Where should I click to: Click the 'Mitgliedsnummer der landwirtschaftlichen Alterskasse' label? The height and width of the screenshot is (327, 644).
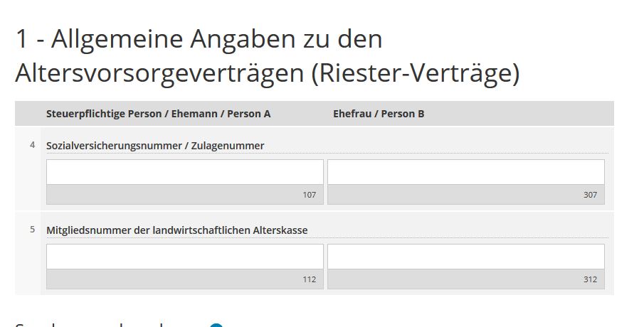click(x=177, y=230)
